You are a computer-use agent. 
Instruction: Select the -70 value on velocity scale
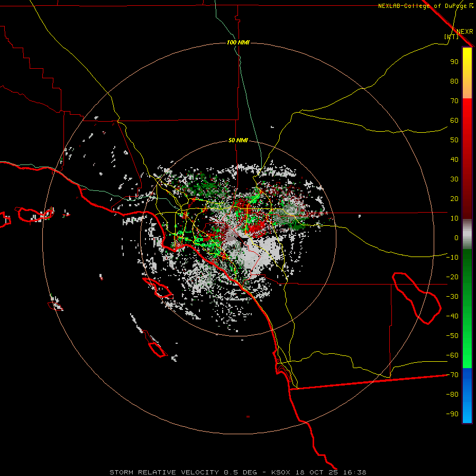pyautogui.click(x=452, y=375)
